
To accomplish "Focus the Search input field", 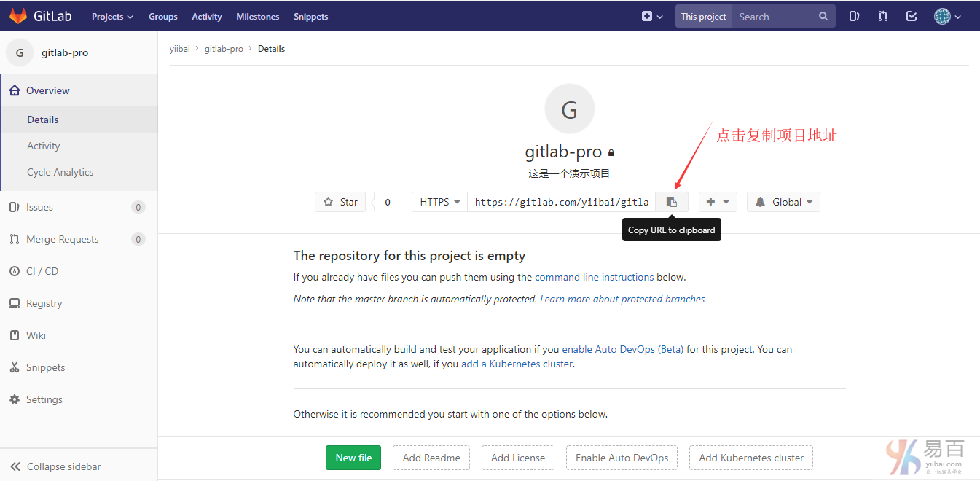I will click(776, 17).
